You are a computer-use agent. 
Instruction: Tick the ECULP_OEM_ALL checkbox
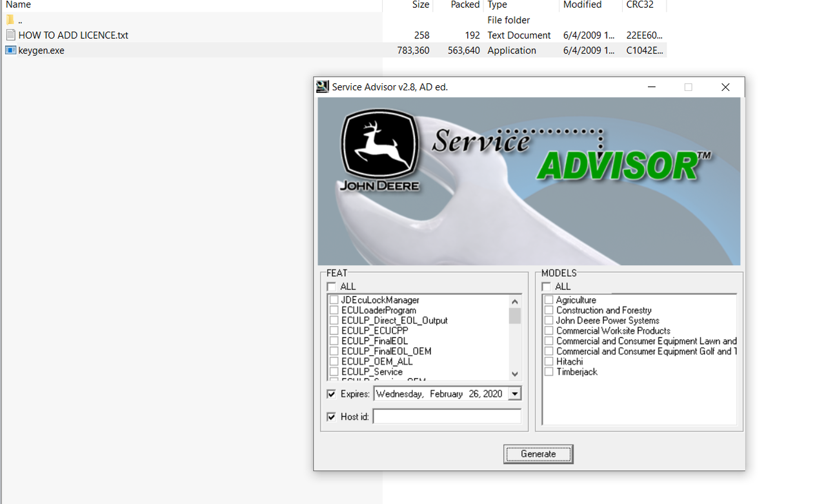coord(334,362)
